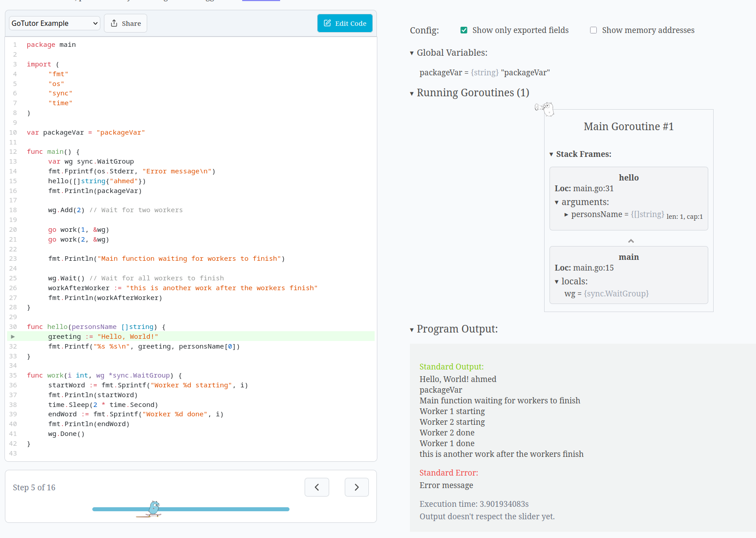Click code line 'var packageVar = "packageVar"'
The width and height of the screenshot is (756, 538).
point(86,132)
